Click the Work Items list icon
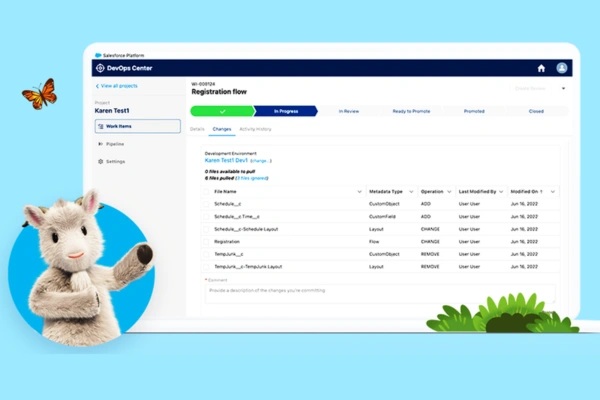This screenshot has height=400, width=600. coord(101,126)
